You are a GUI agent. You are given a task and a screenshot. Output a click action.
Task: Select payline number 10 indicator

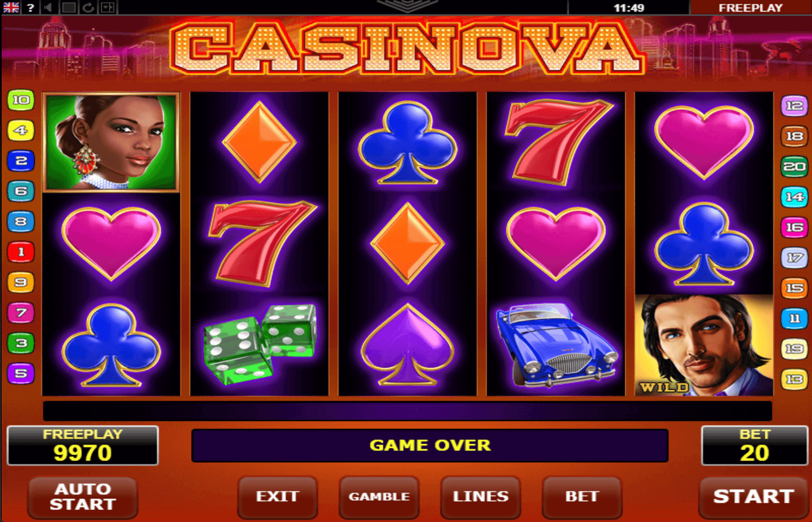pos(21,100)
